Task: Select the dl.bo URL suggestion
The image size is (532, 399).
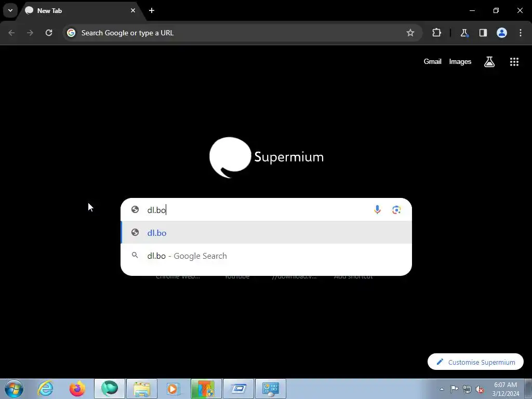Action: tap(267, 233)
